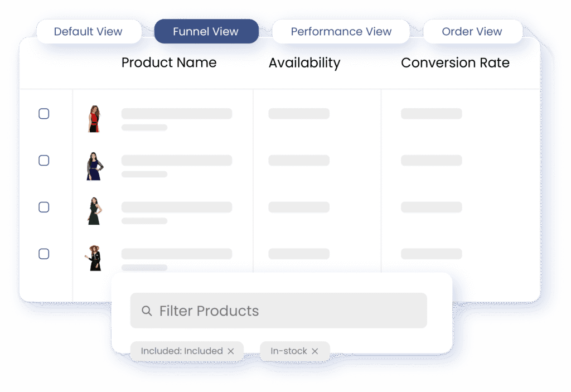The width and height of the screenshot is (571, 392).
Task: Select the checkbox beside the navy dress product
Action: coord(43,161)
